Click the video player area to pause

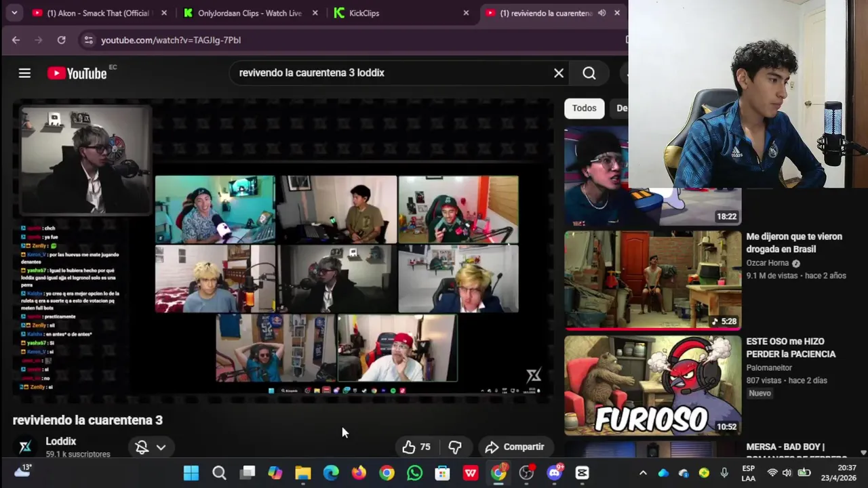point(283,251)
